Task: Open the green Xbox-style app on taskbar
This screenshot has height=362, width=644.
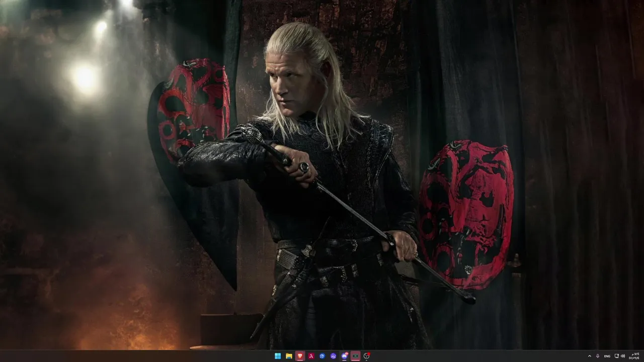Action: coord(355,356)
